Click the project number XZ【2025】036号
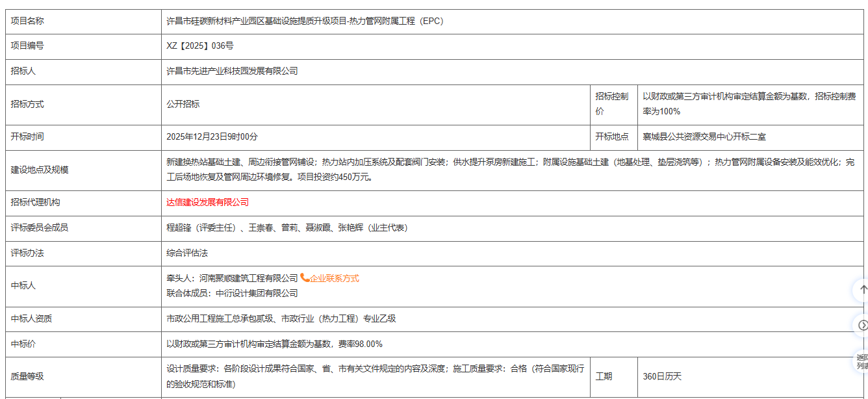 (x=200, y=46)
